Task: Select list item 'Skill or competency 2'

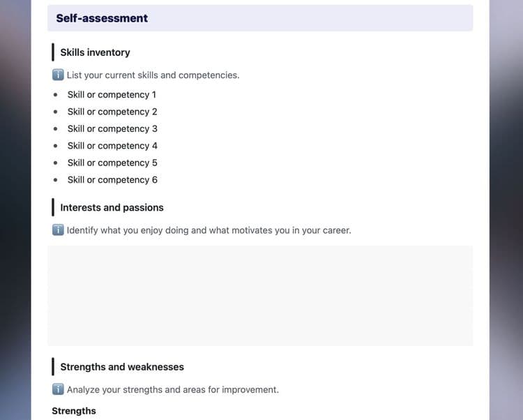Action: click(112, 112)
